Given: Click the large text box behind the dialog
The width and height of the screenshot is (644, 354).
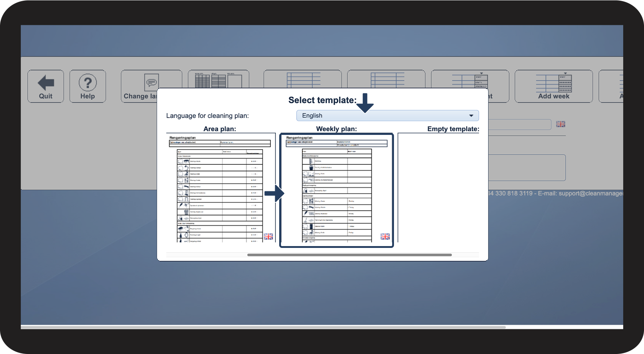Looking at the screenshot, I should 527,168.
